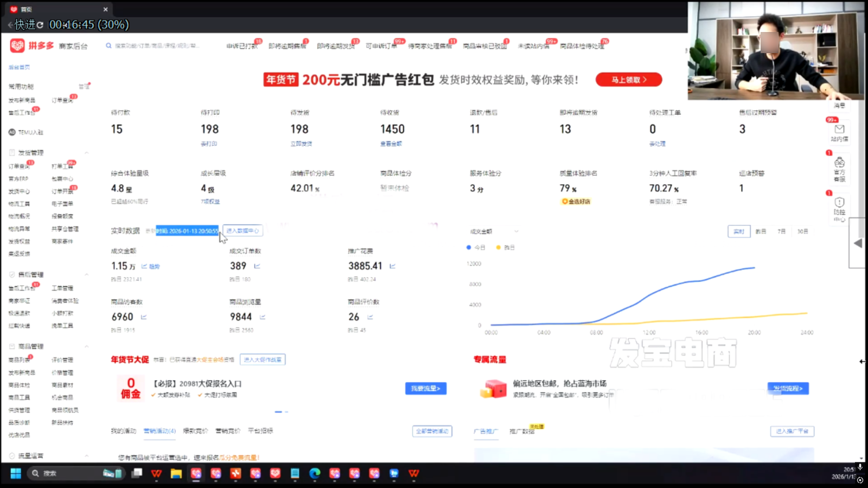Click trend chart icon beside 3885.41 spend
The width and height of the screenshot is (868, 488).
point(392,266)
